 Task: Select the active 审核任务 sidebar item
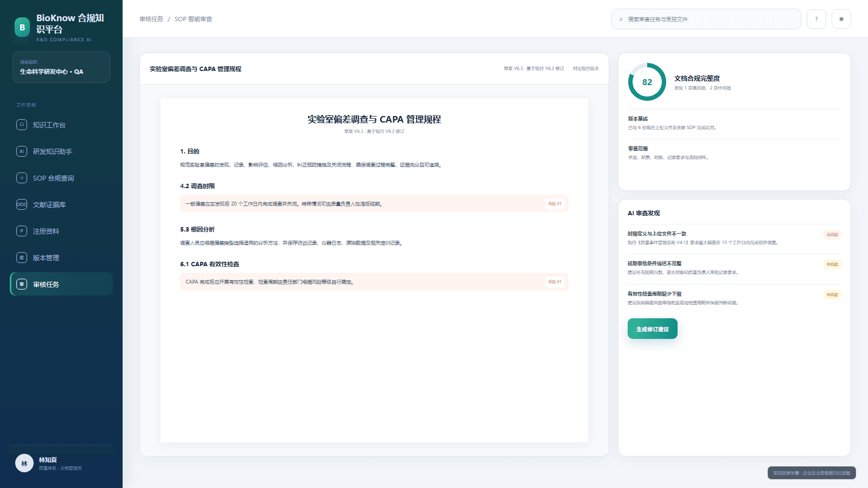tap(61, 284)
